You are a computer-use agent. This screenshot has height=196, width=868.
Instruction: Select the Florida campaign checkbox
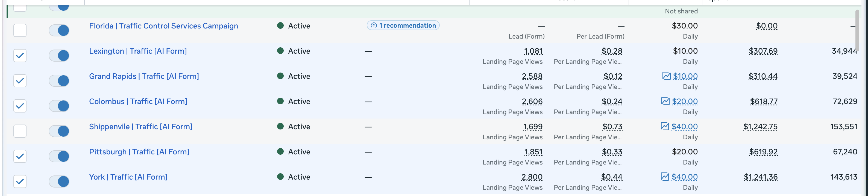click(x=20, y=30)
